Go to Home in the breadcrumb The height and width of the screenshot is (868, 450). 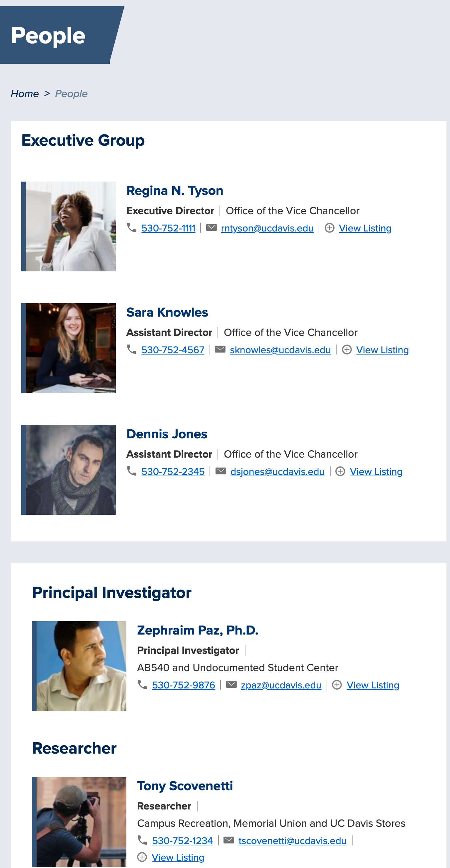(25, 94)
